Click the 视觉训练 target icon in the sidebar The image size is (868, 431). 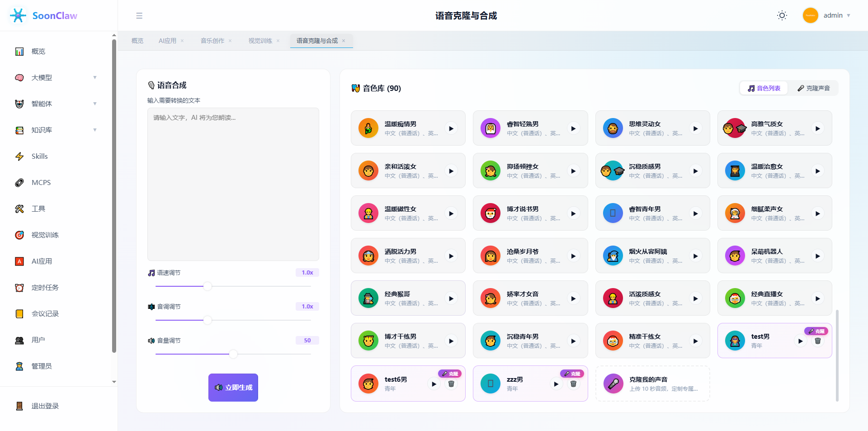tap(19, 235)
